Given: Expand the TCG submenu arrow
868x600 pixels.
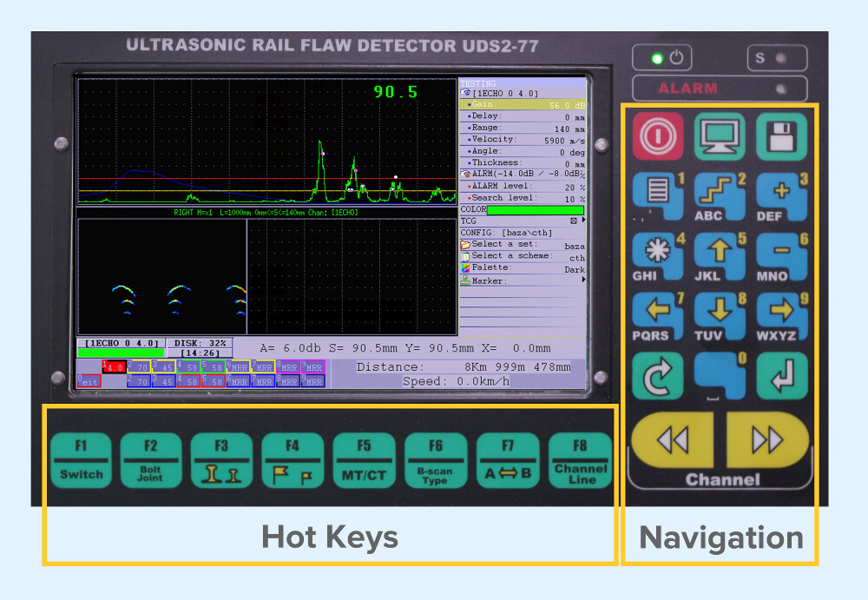Looking at the screenshot, I should click(583, 221).
